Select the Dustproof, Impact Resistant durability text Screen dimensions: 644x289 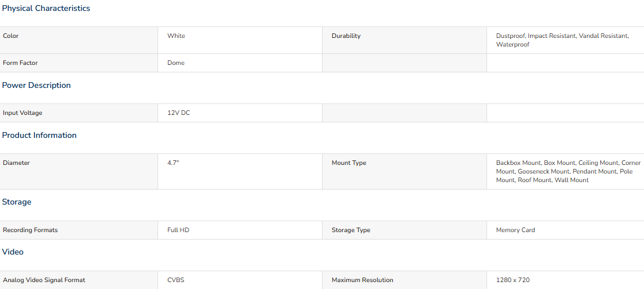[535, 36]
